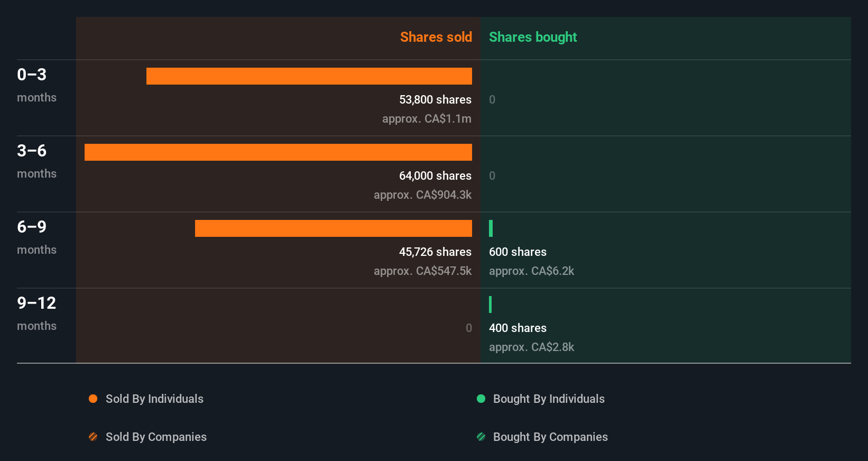The height and width of the screenshot is (461, 868).
Task: Click the approx. CA$2.8k amount
Action: click(x=531, y=347)
